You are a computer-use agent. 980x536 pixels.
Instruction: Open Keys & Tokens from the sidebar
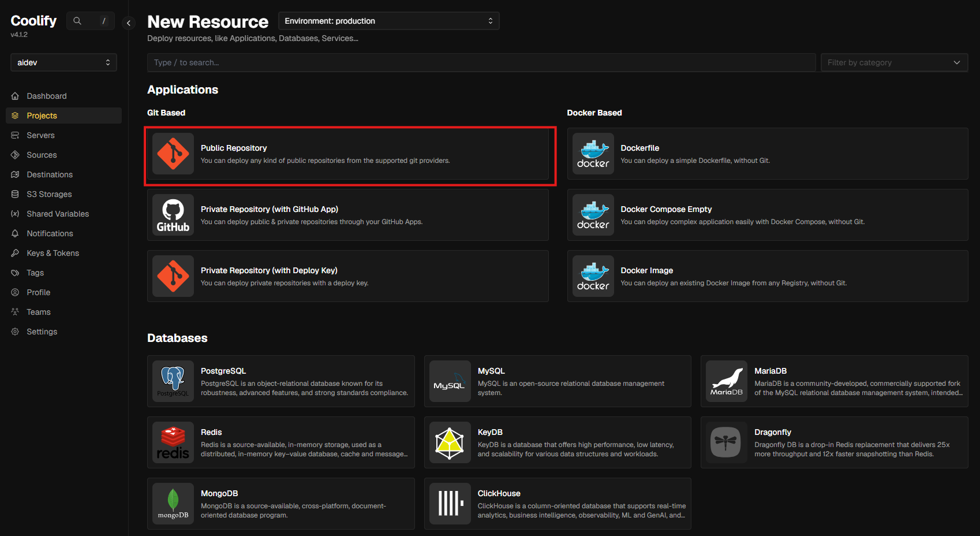[63, 253]
